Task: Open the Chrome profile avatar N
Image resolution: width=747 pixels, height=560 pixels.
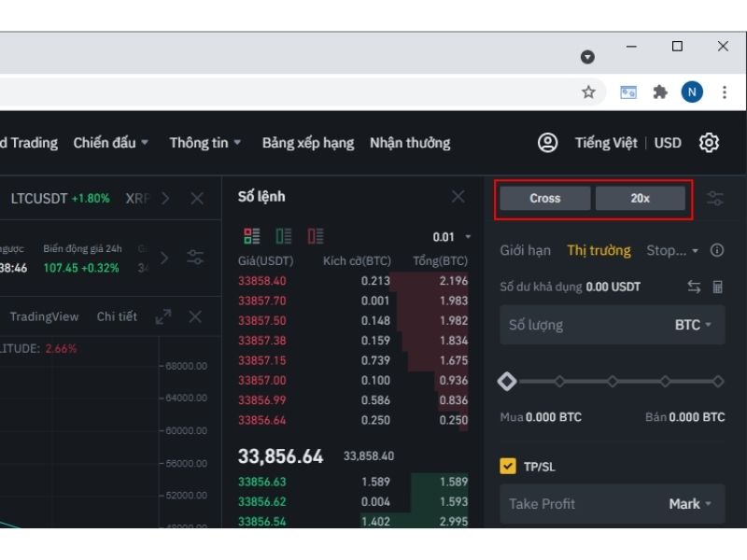Action: click(692, 91)
